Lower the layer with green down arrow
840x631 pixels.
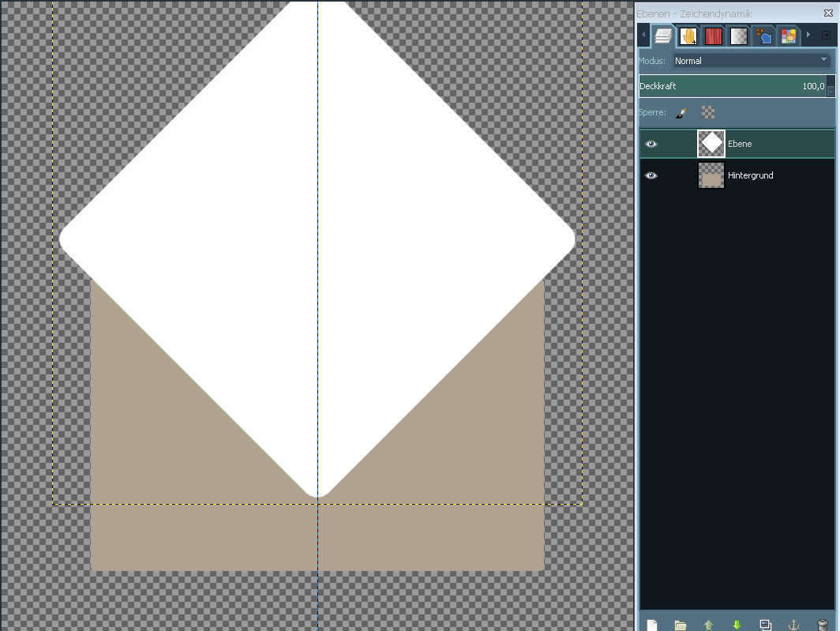[737, 625]
